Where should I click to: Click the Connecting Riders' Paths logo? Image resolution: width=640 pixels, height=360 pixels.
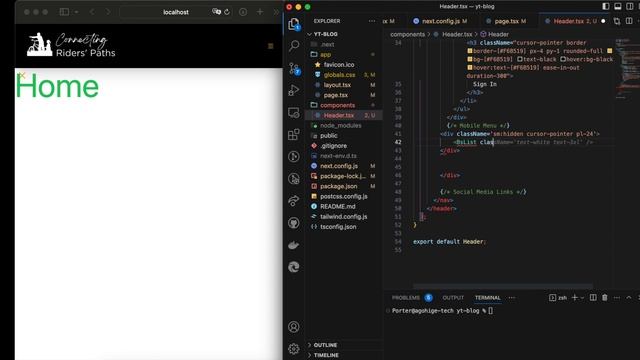pos(71,44)
